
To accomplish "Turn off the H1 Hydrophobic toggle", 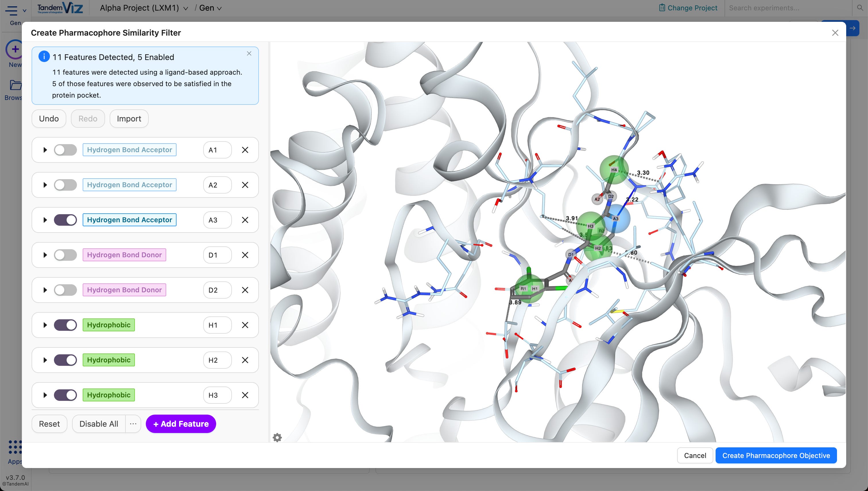I will pos(65,325).
